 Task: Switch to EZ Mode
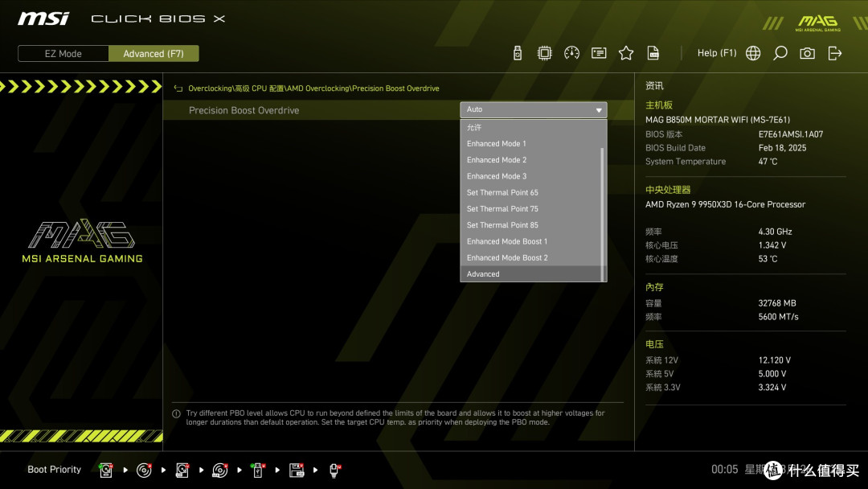tap(63, 54)
